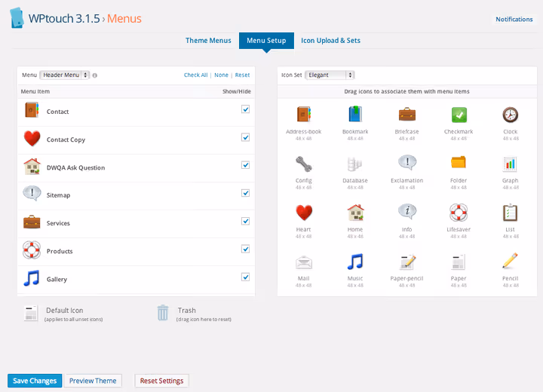Click the lifesaver icon on Products row

tap(32, 250)
